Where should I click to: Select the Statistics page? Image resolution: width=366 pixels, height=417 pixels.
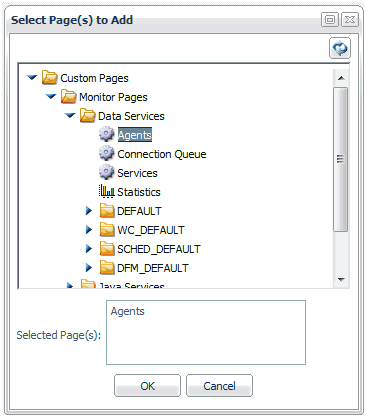point(139,192)
